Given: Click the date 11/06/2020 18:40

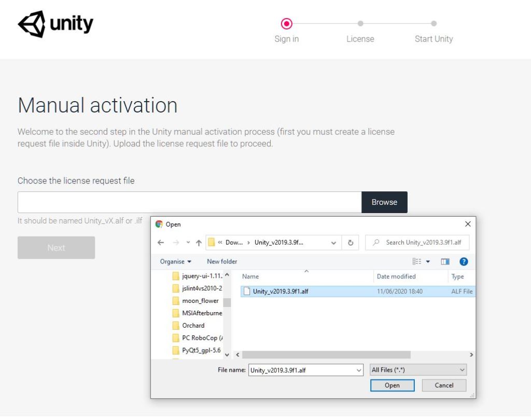Looking at the screenshot, I should tap(400, 291).
